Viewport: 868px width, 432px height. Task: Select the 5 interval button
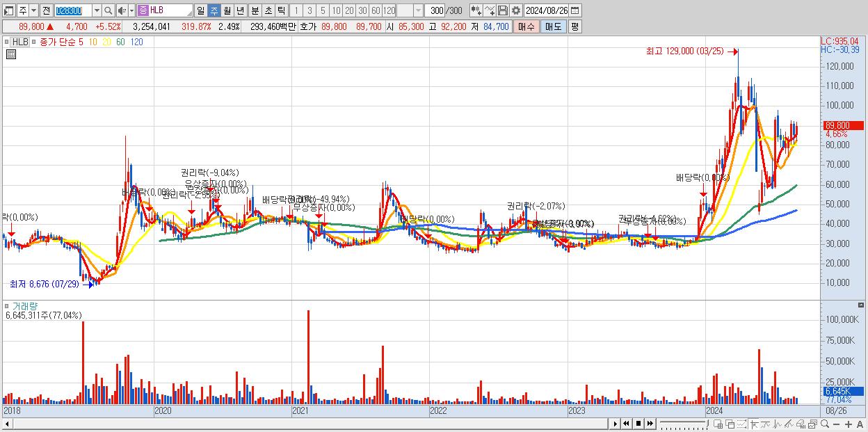coord(323,10)
